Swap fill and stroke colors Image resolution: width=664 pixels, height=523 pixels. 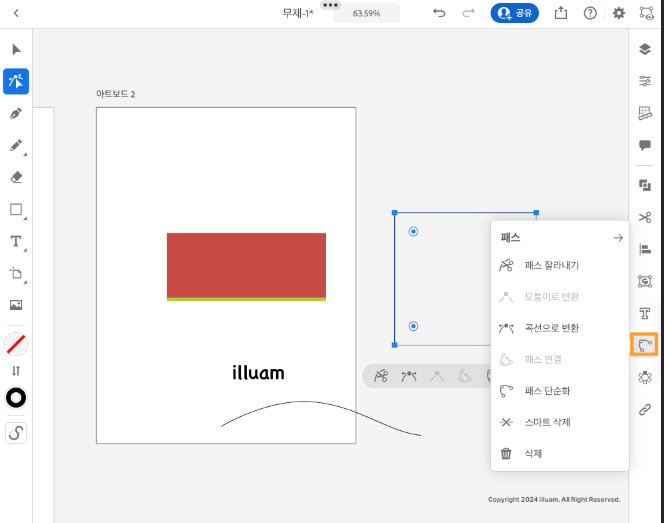[x=16, y=371]
